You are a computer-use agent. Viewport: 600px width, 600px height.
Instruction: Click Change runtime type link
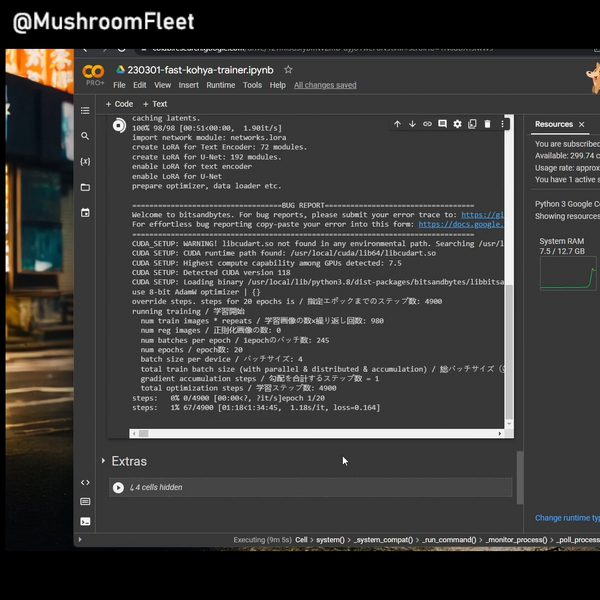tap(567, 518)
